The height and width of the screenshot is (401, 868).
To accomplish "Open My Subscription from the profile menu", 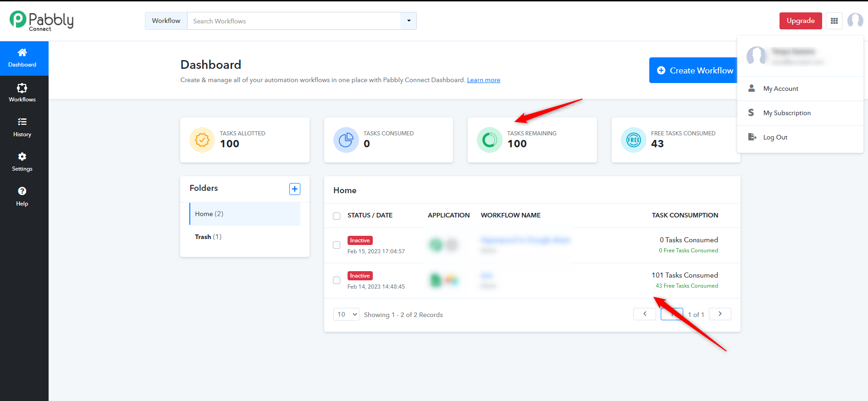I will point(800,113).
